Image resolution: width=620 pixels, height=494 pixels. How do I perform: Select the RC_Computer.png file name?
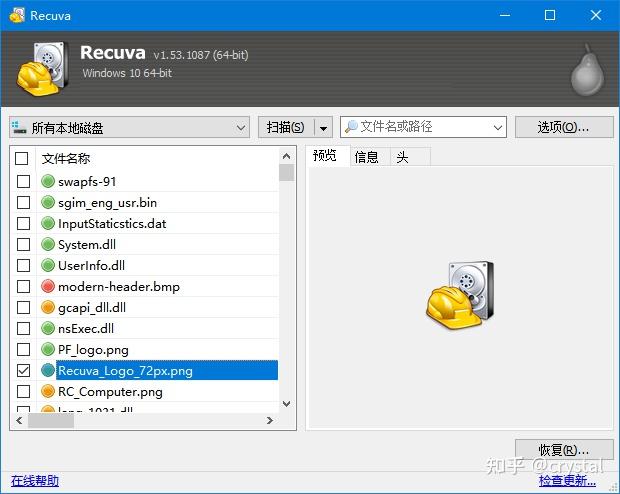coord(110,392)
